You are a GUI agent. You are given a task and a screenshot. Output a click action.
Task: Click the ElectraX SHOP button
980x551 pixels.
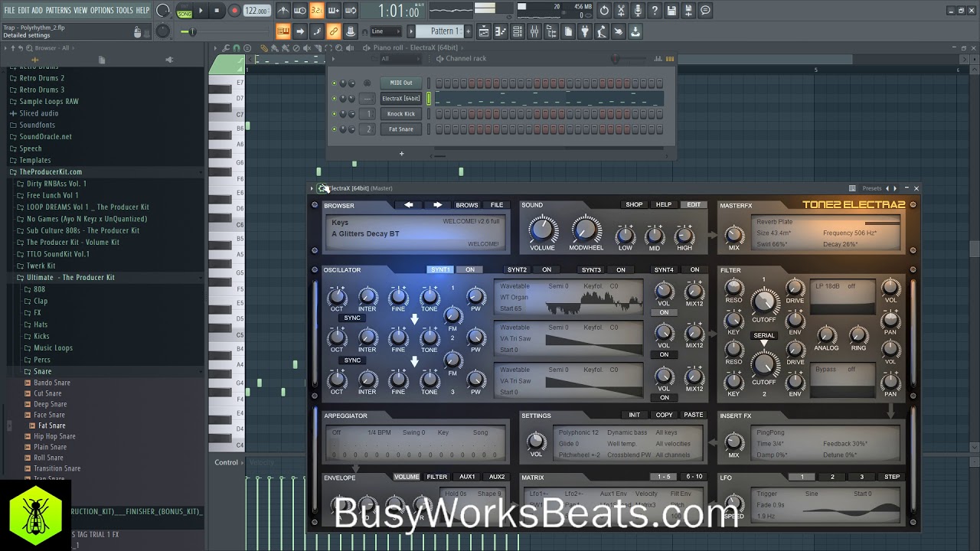[634, 204]
